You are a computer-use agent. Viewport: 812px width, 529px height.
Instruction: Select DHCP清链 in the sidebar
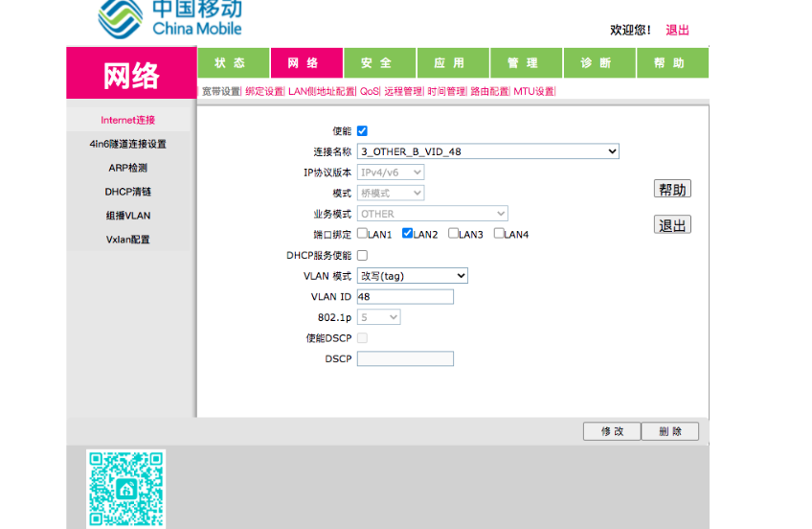coord(128,192)
